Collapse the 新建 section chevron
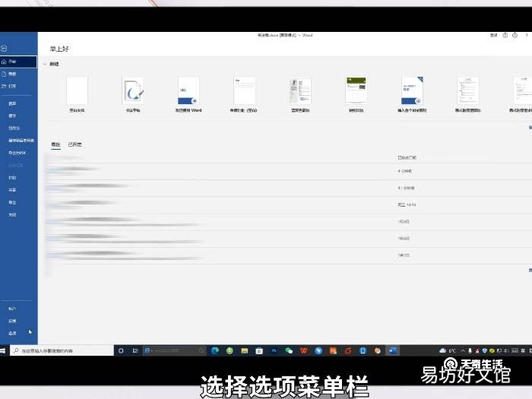This screenshot has height=399, width=532. click(x=45, y=64)
